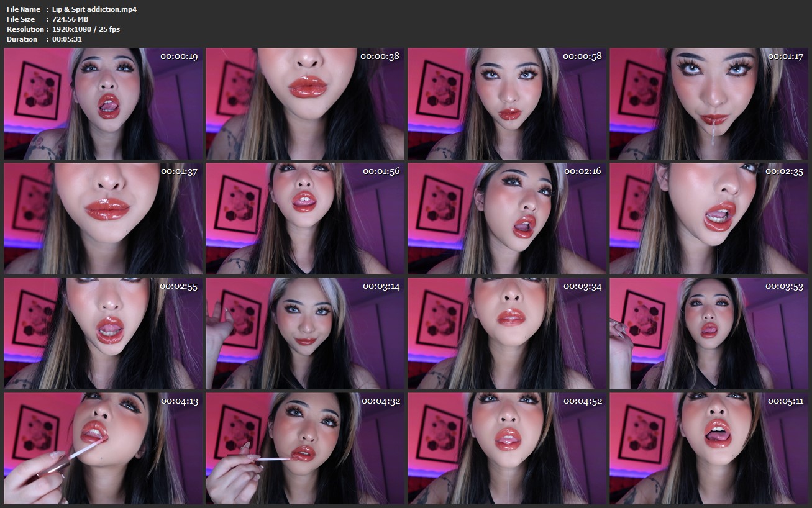Select the thumbnail at timestamp 00:00:19
This screenshot has height=508, width=812.
pyautogui.click(x=103, y=104)
